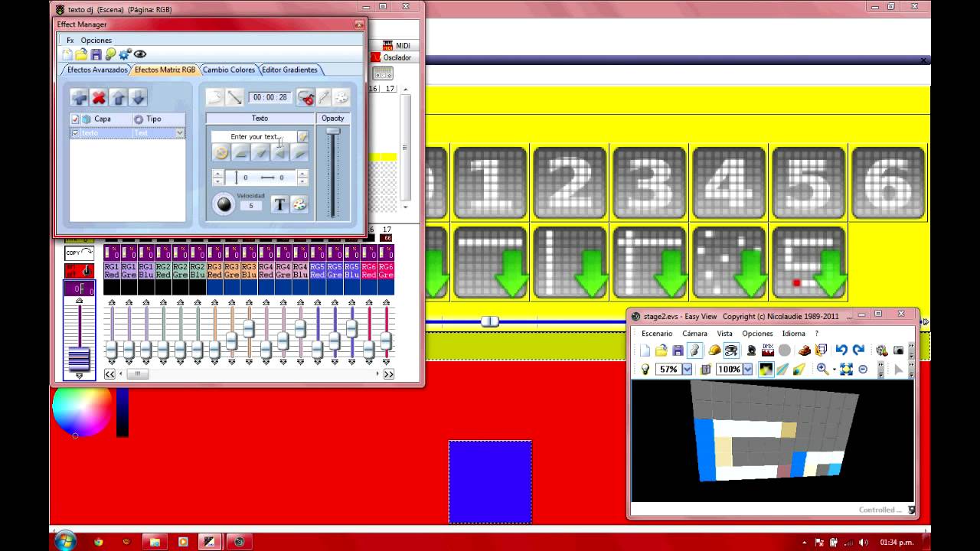Add a new layer with the plus button
The width and height of the screenshot is (980, 551).
point(79,97)
